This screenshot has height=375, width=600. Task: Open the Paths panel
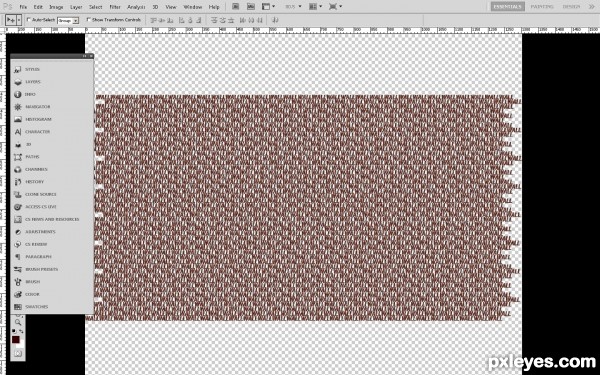point(26,157)
